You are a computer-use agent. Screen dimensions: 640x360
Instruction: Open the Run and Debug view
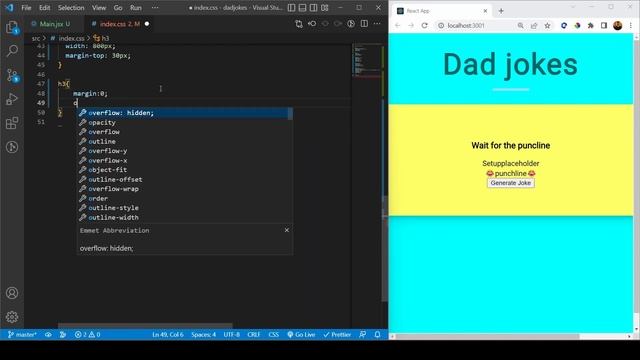[x=12, y=99]
